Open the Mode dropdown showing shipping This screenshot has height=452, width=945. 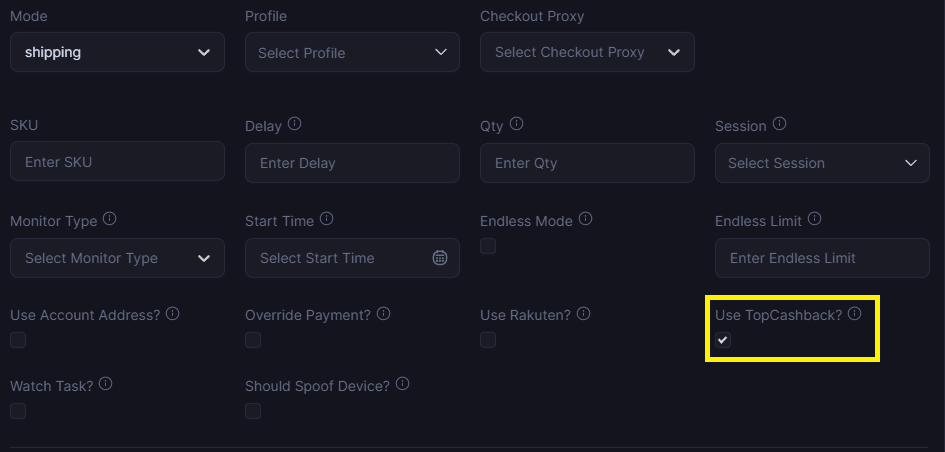117,52
